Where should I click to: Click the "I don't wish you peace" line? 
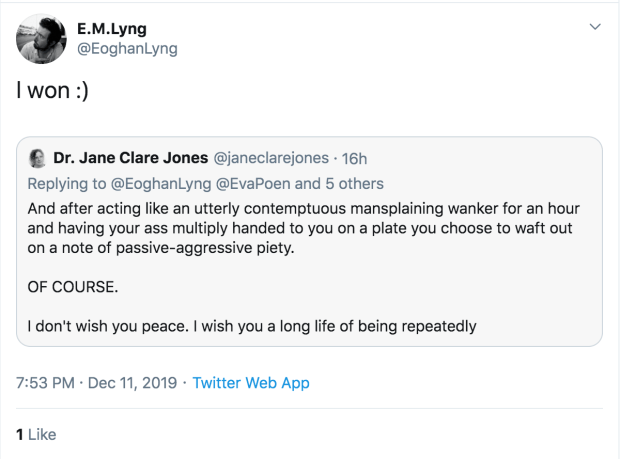coord(250,325)
